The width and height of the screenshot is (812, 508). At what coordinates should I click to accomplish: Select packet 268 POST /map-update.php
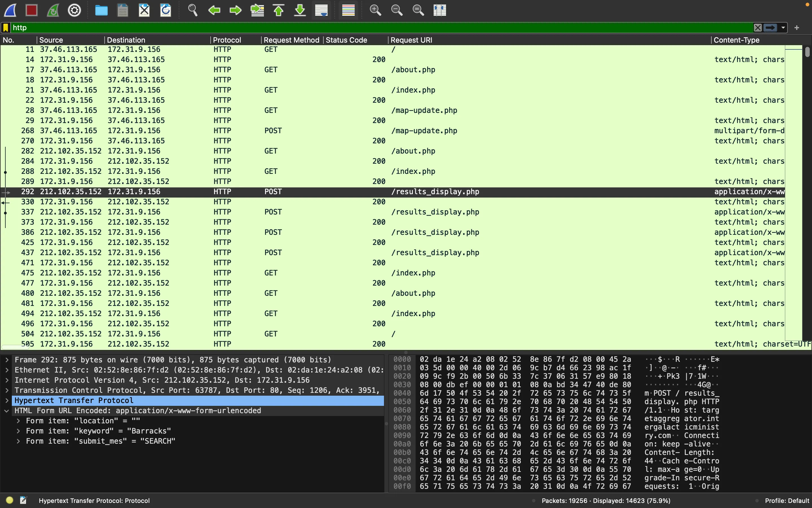click(x=392, y=131)
